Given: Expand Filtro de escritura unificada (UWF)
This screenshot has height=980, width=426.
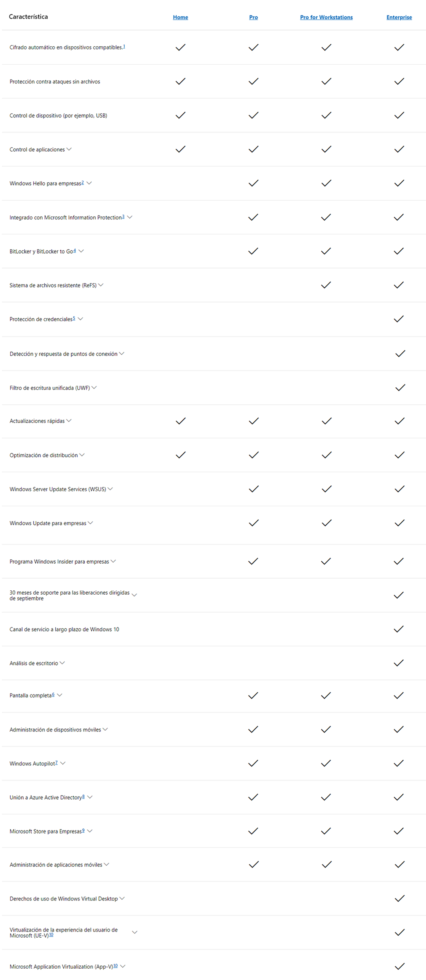Looking at the screenshot, I should tap(94, 387).
